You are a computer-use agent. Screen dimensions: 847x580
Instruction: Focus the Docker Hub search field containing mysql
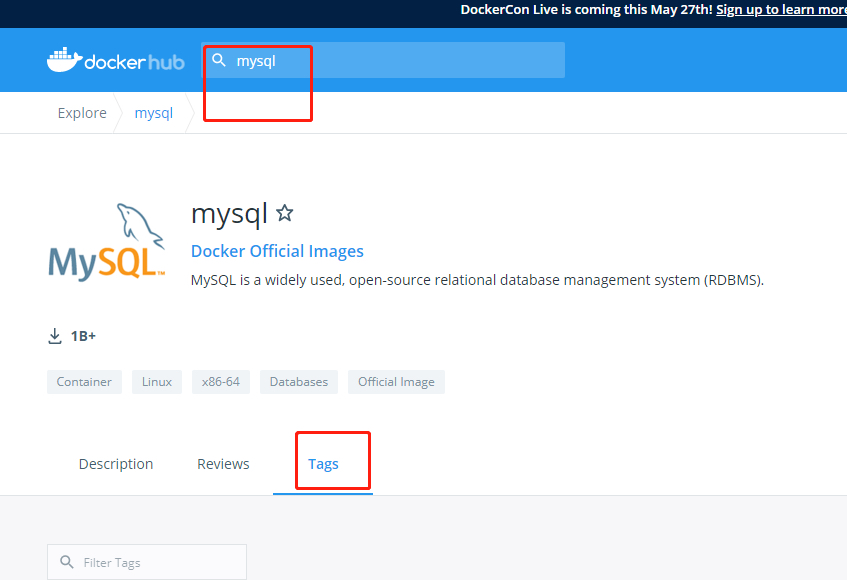click(x=383, y=60)
